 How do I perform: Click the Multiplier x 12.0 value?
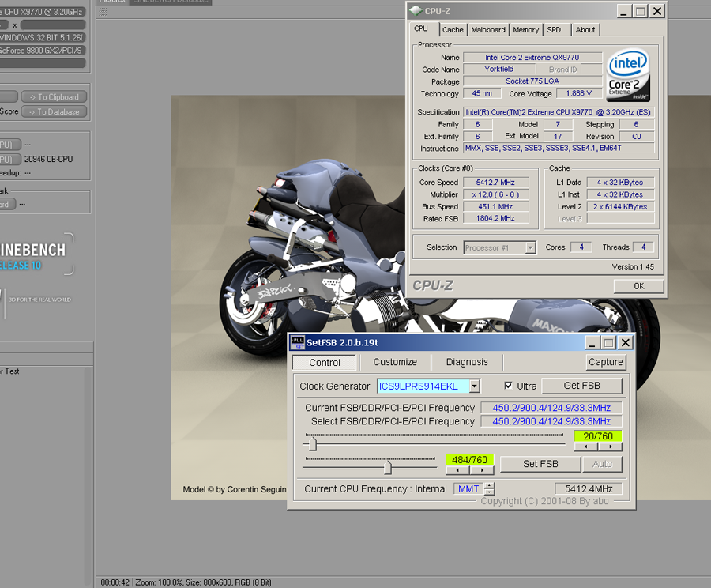coord(495,194)
